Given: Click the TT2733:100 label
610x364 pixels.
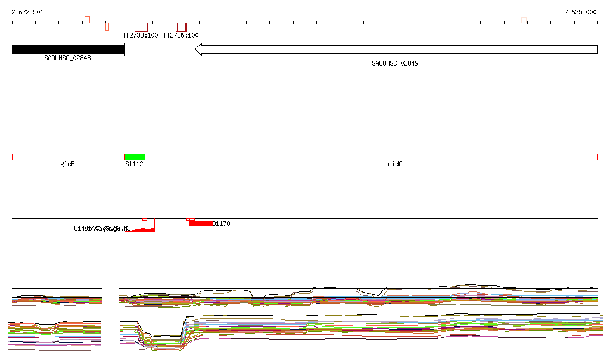Looking at the screenshot, I should pyautogui.click(x=140, y=35).
